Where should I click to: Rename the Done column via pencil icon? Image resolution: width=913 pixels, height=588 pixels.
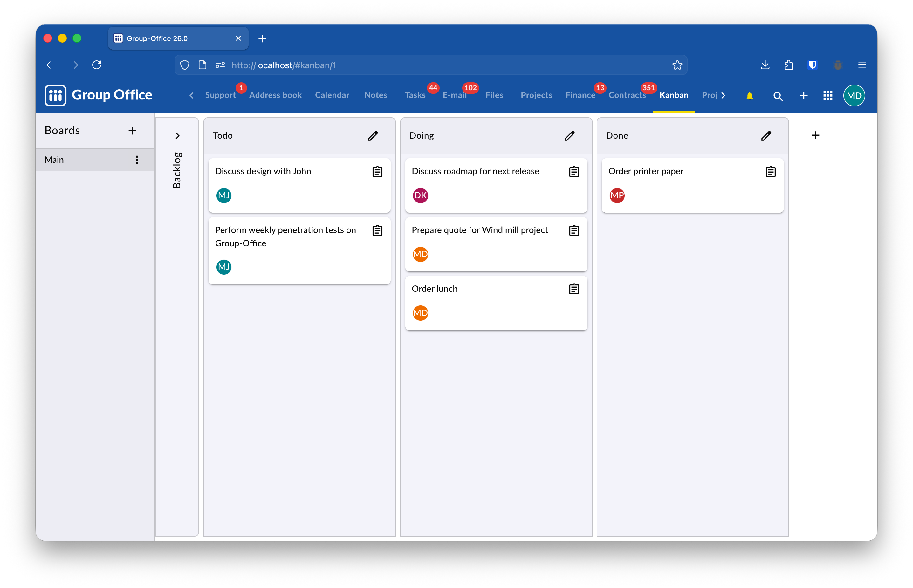pos(766,135)
